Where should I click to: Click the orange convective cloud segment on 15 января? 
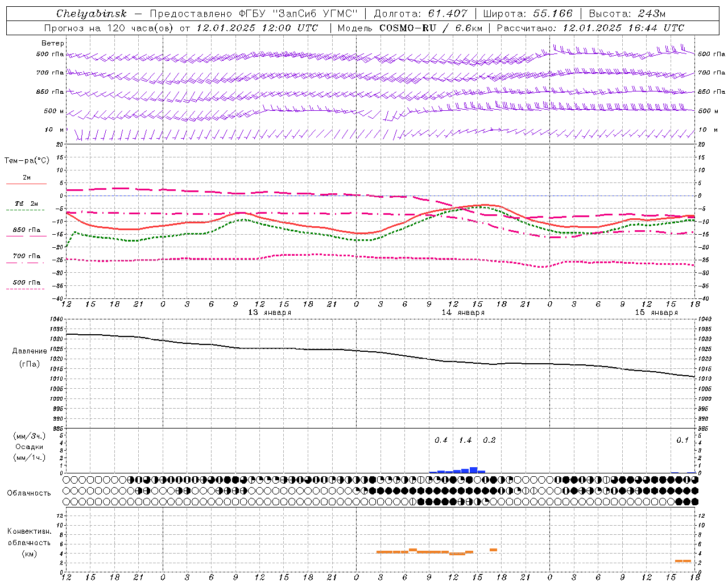coord(683,561)
